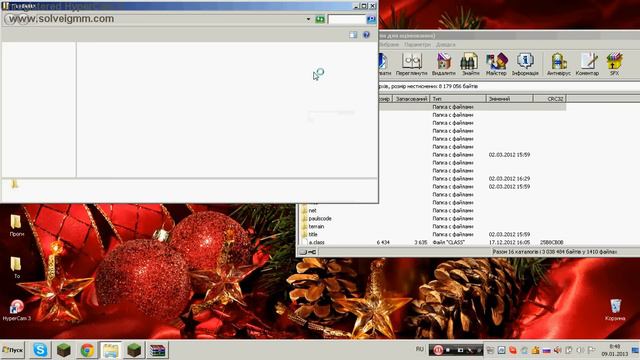Click the show desktop button at taskbar edge
The height and width of the screenshot is (360, 640).
(x=636, y=350)
